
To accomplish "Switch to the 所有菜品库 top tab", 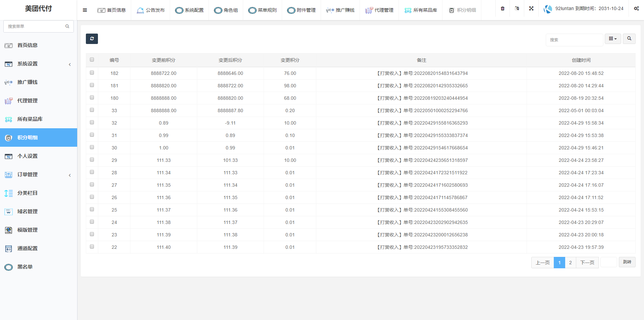I will [x=420, y=10].
